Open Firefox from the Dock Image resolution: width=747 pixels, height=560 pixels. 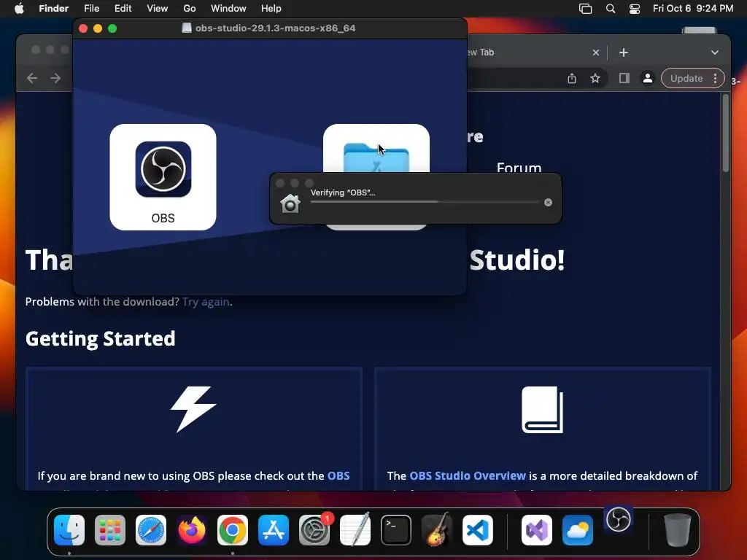(192, 530)
